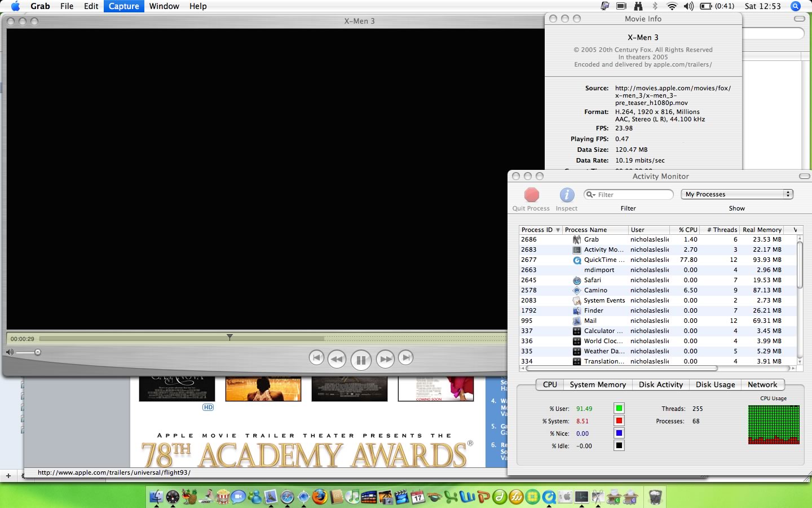Click the HD badge under the trailer thumbnail
Image resolution: width=812 pixels, height=508 pixels.
(x=208, y=407)
